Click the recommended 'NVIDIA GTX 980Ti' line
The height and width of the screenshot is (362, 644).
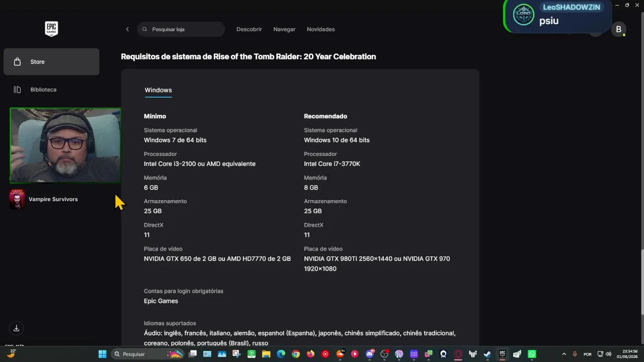pyautogui.click(x=377, y=263)
